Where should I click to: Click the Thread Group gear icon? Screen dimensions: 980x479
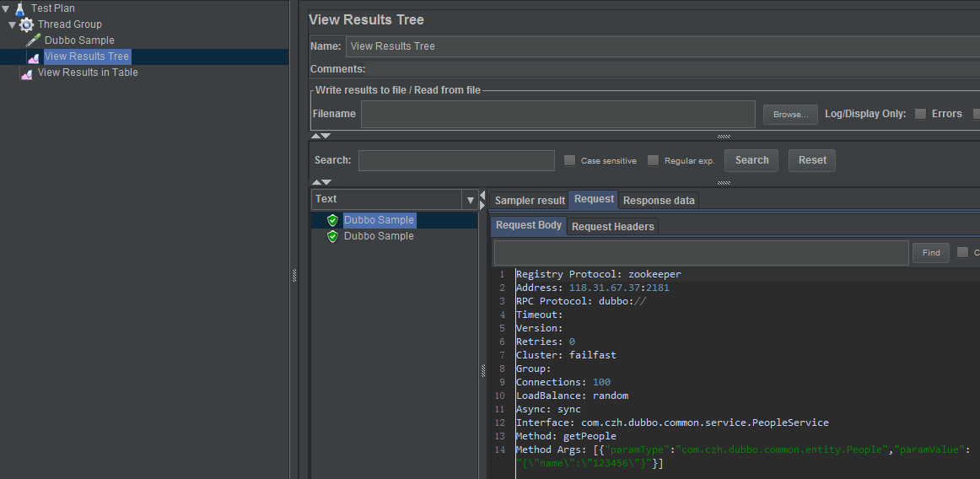(x=26, y=24)
